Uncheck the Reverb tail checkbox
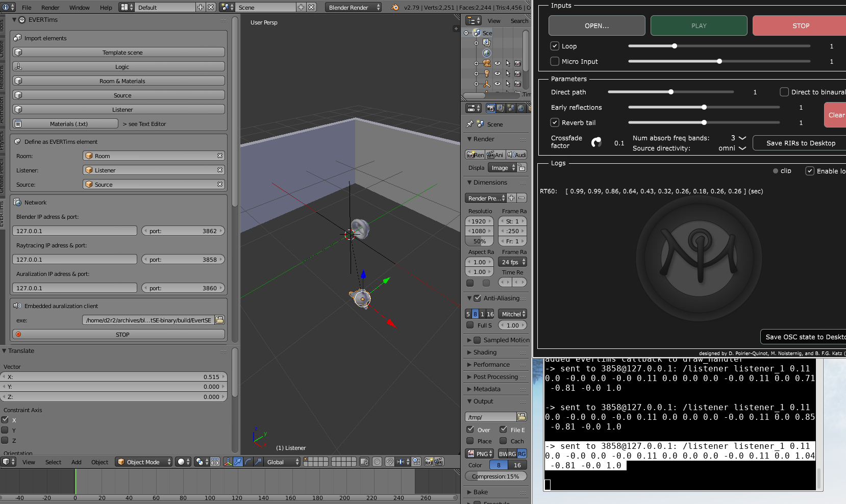Image resolution: width=846 pixels, height=504 pixels. click(555, 122)
